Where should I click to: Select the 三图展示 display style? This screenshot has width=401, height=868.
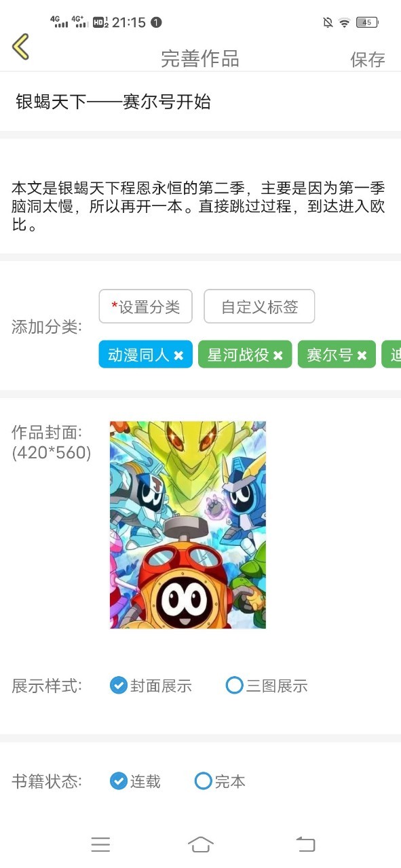[x=267, y=686]
